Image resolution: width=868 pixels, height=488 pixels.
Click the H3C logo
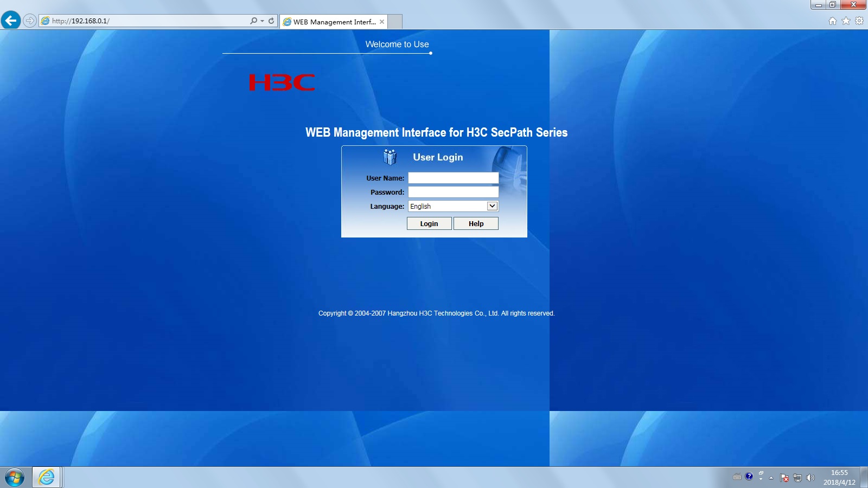pyautogui.click(x=282, y=82)
